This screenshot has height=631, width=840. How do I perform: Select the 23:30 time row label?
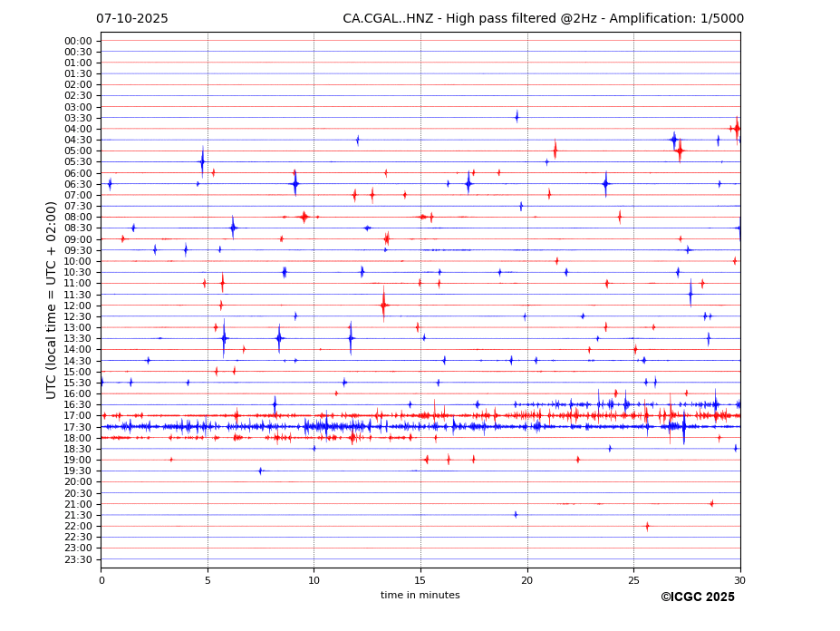[x=78, y=559]
